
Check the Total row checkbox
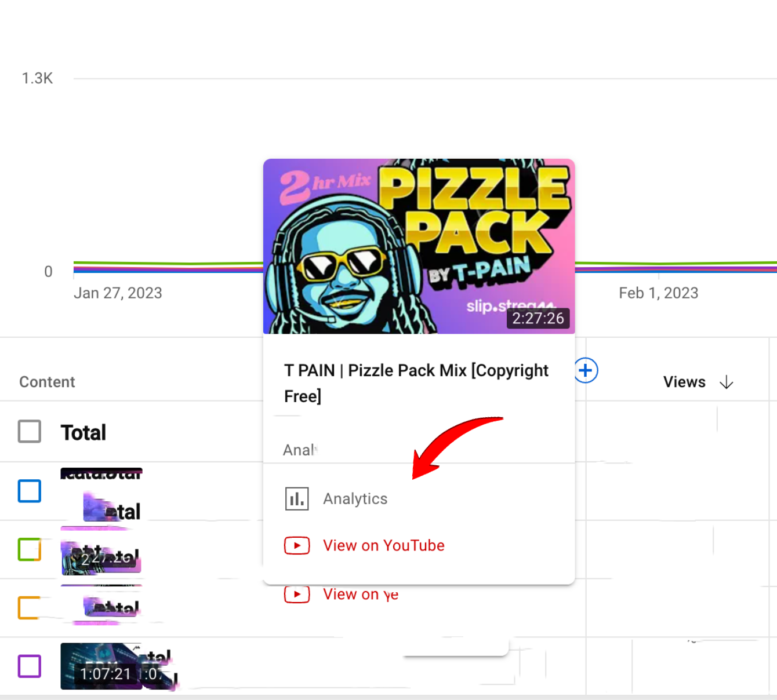pos(30,432)
